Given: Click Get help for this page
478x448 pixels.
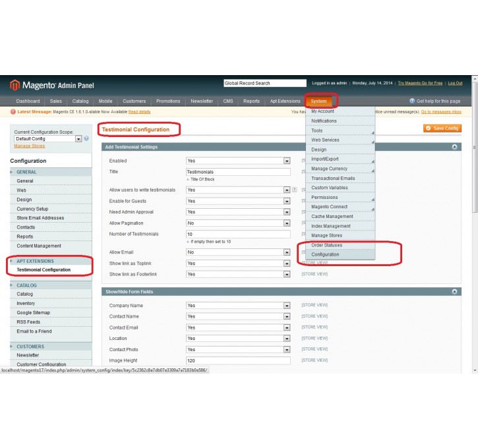Looking at the screenshot, I should [x=438, y=101].
